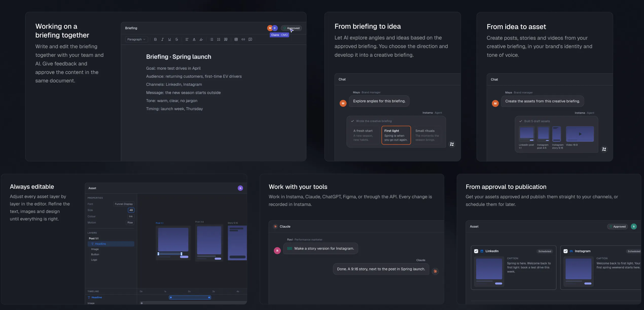Insert a bulleted list
This screenshot has width=644, height=310.
[x=211, y=39]
